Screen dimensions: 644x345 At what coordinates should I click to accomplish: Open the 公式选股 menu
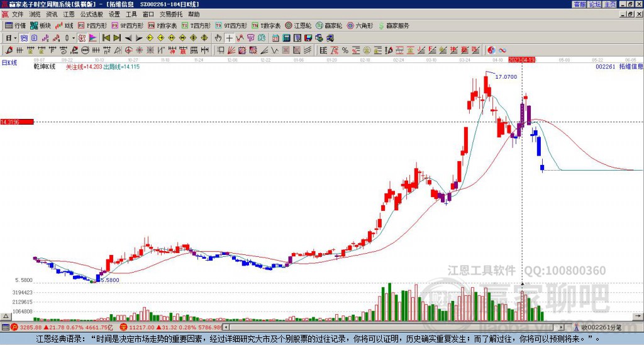[92, 14]
